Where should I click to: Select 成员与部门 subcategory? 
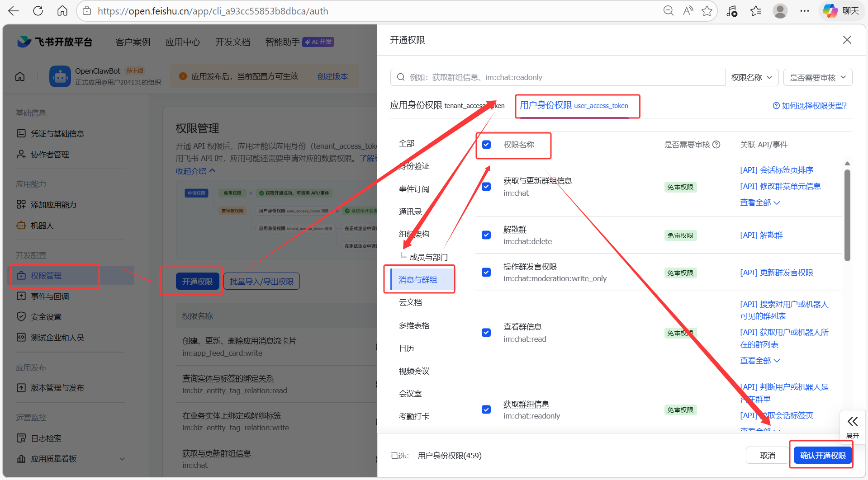(428, 257)
